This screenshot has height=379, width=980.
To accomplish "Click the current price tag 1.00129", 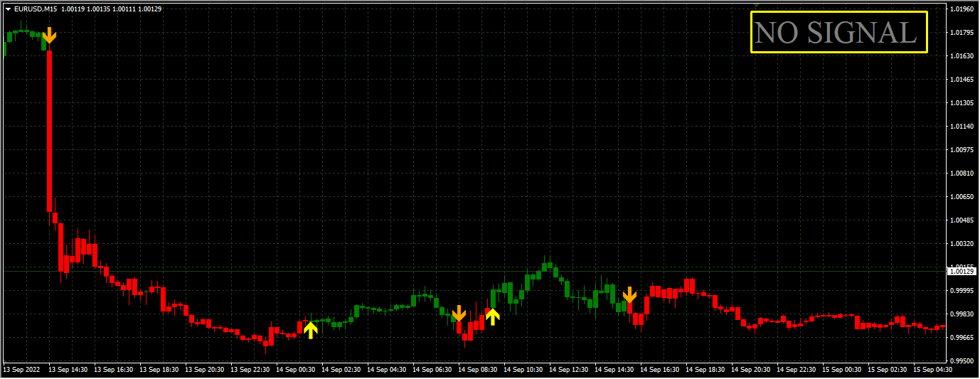I will [x=961, y=271].
